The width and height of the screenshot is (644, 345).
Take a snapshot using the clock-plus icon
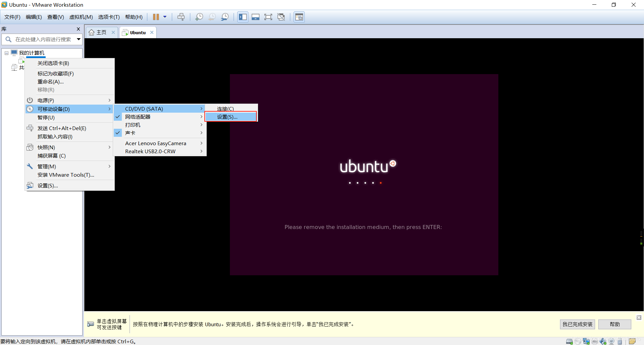tap(199, 17)
